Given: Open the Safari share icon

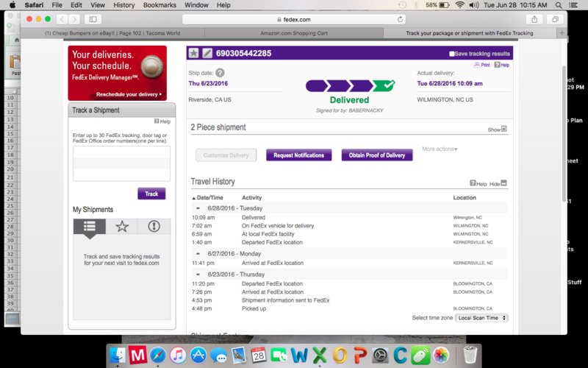Looking at the screenshot, I should (534, 19).
